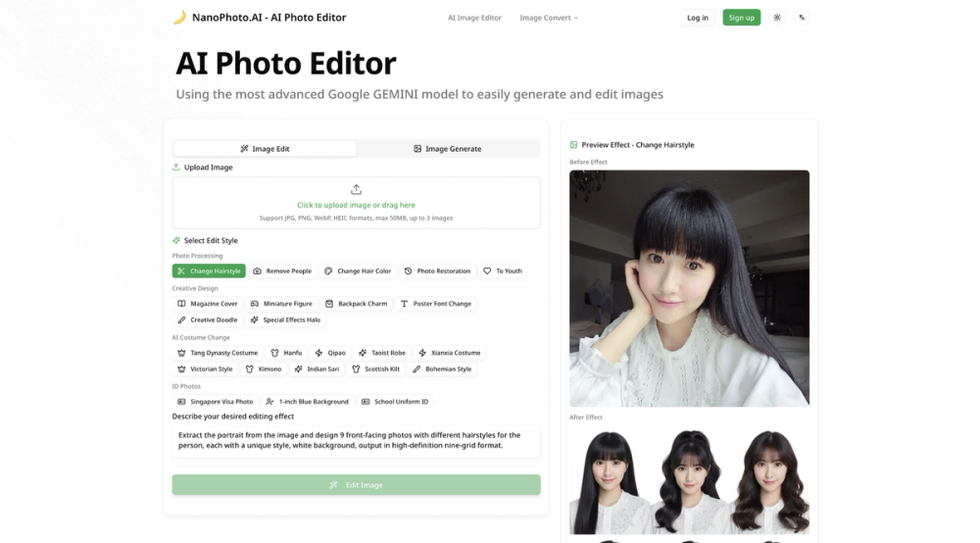Click the upload arrow icon in drop zone

coord(357,189)
